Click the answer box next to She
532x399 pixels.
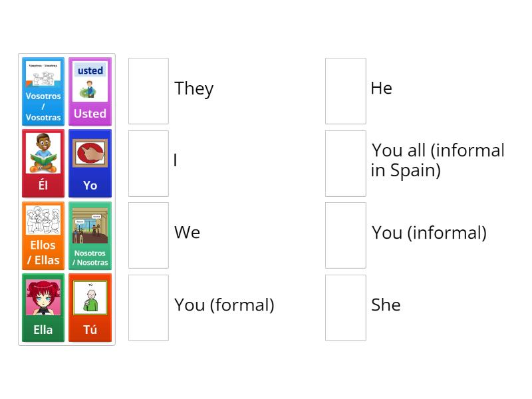(x=345, y=307)
